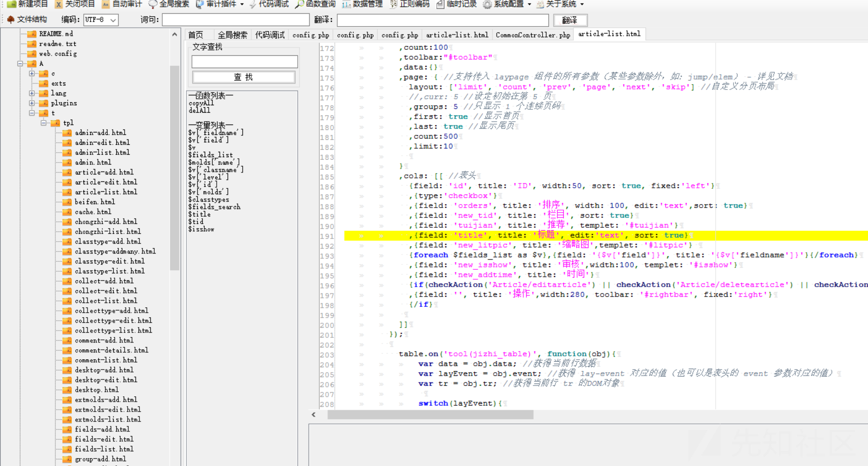The height and width of the screenshot is (466, 868).
Task: Open collecttype-add.html in the file tree
Action: click(x=111, y=310)
